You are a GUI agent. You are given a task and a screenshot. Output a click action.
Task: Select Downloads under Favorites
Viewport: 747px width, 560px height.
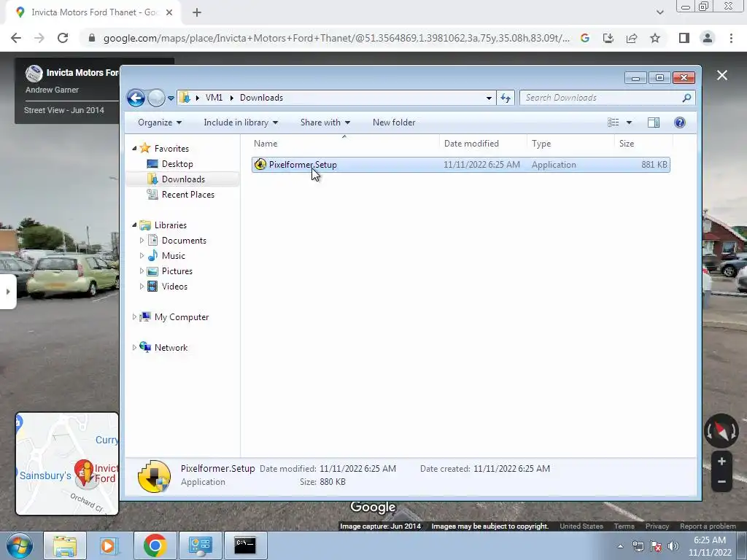pos(183,179)
